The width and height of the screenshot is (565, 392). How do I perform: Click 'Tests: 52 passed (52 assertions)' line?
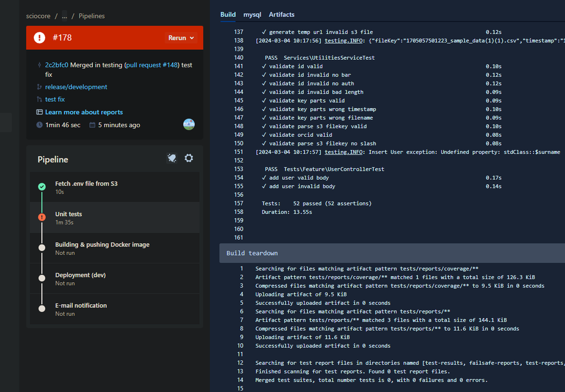pyautogui.click(x=316, y=203)
